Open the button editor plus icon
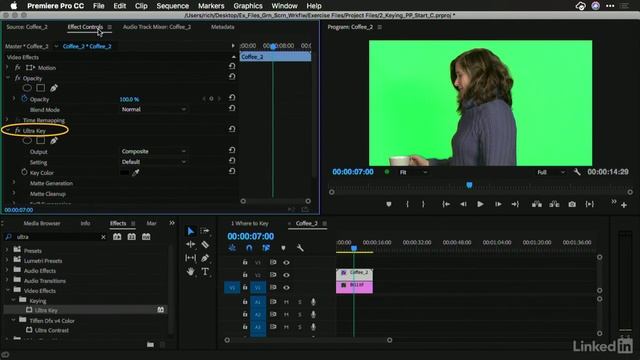The width and height of the screenshot is (640, 360). [624, 205]
